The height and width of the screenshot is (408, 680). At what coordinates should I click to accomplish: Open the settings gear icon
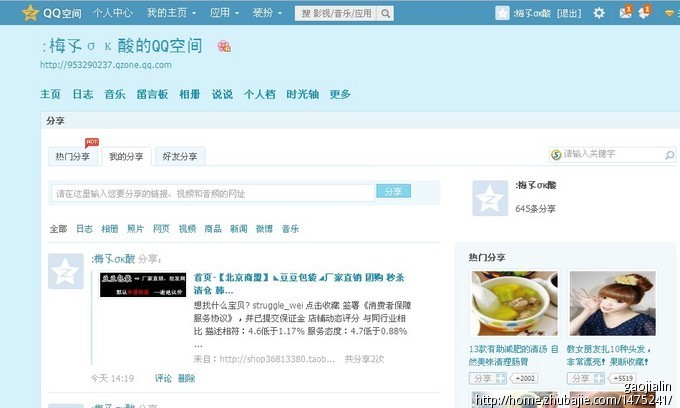(599, 13)
